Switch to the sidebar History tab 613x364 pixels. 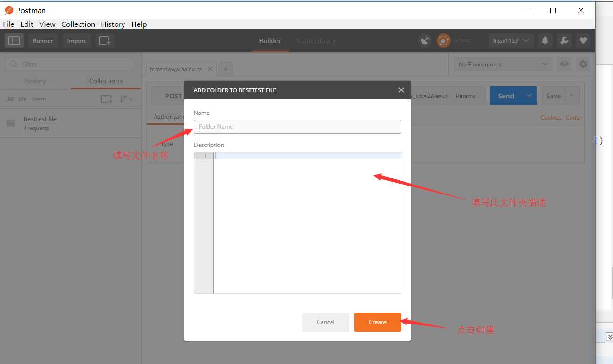[35, 81]
